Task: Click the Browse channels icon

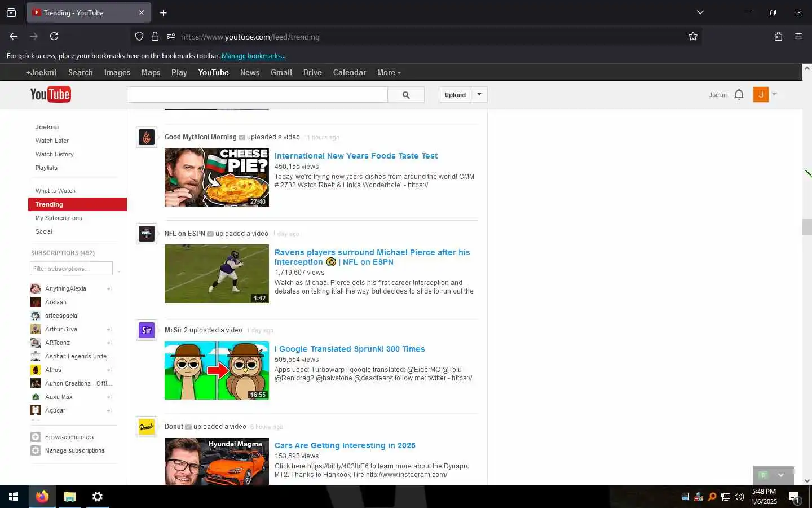Action: (x=36, y=437)
